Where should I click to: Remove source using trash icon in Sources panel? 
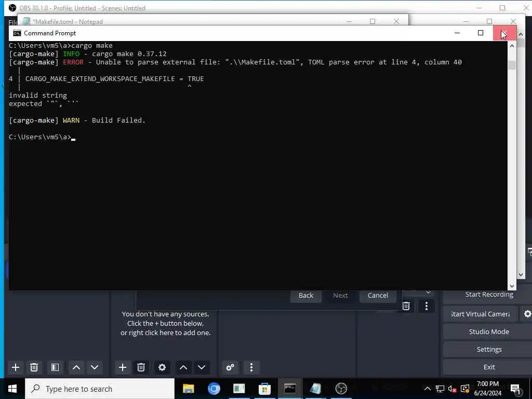[x=141, y=367]
